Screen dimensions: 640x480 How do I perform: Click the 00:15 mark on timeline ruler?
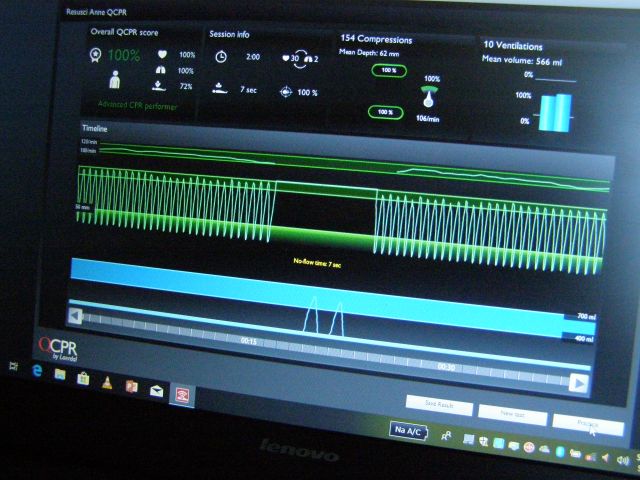(249, 341)
